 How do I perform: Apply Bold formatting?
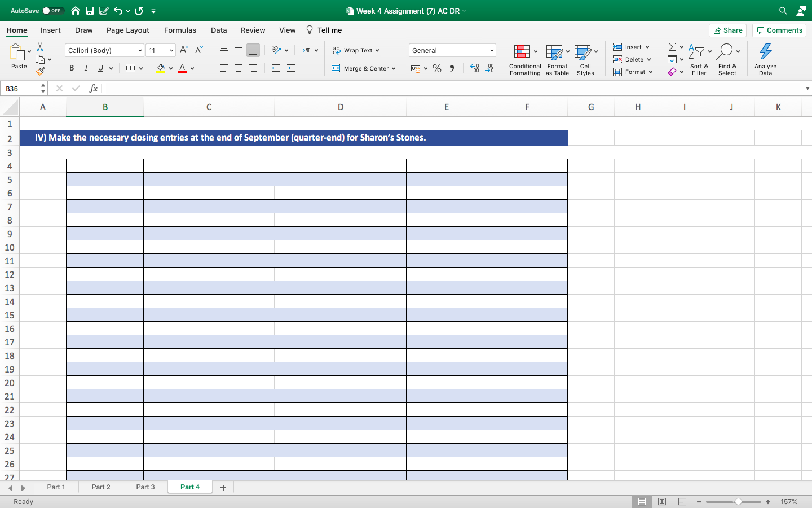[x=72, y=68]
